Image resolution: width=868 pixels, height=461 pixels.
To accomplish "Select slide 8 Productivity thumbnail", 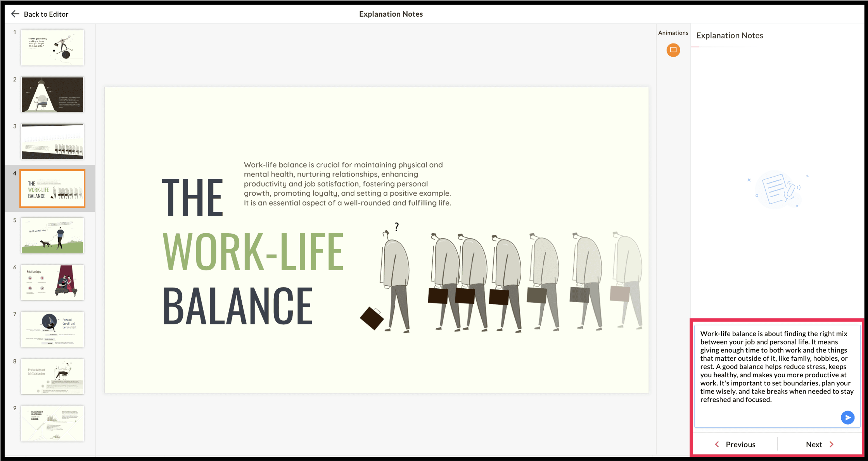I will pos(52,376).
